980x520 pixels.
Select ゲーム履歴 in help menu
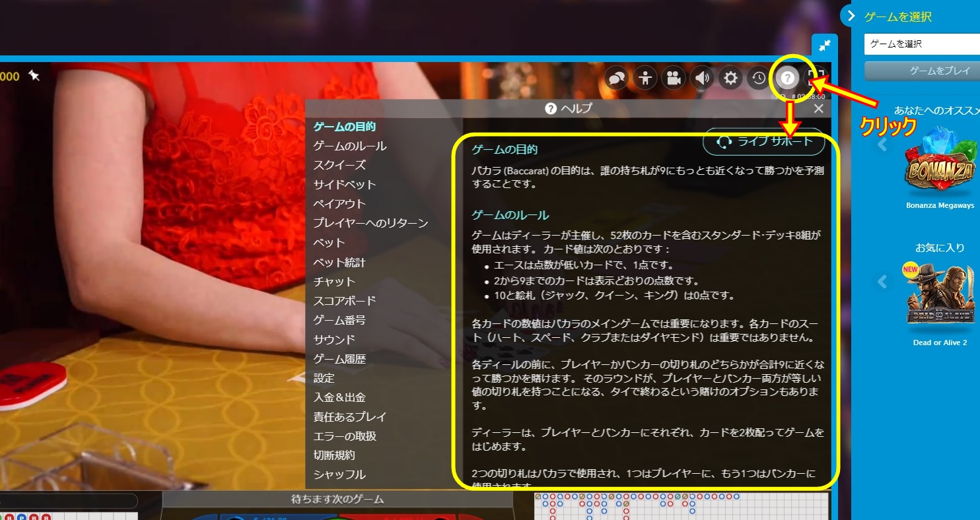pyautogui.click(x=339, y=358)
